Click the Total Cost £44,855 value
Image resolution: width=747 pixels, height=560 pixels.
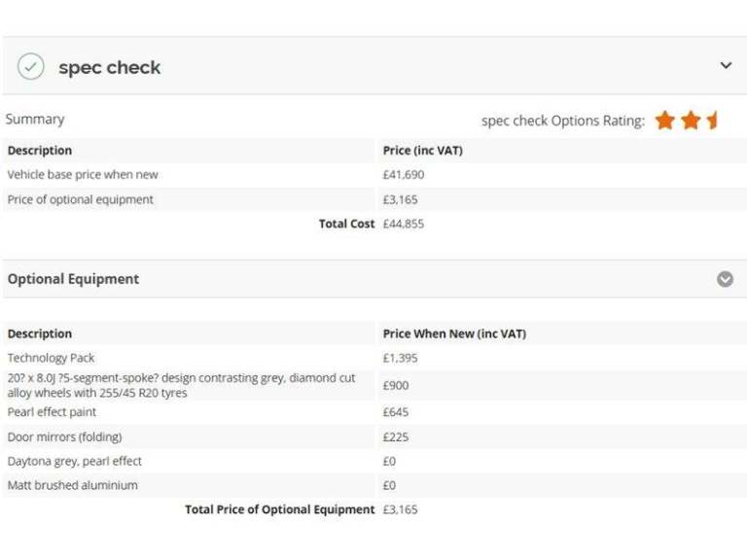tap(403, 224)
